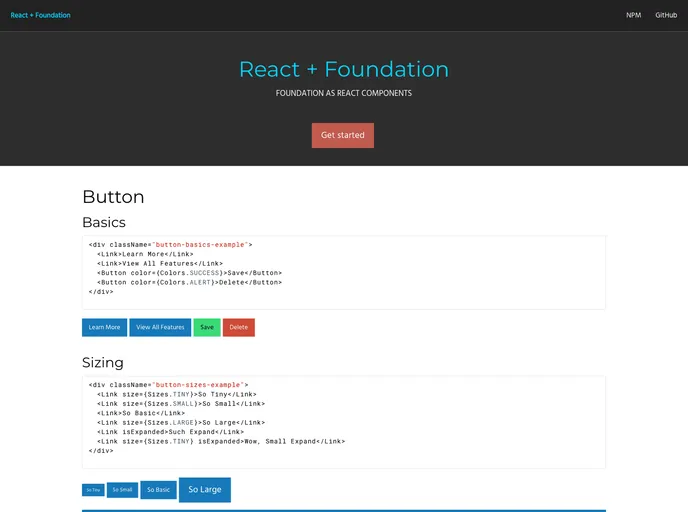Viewport: 688px width, 512px height.
Task: Click the Get started button
Action: coord(343,135)
